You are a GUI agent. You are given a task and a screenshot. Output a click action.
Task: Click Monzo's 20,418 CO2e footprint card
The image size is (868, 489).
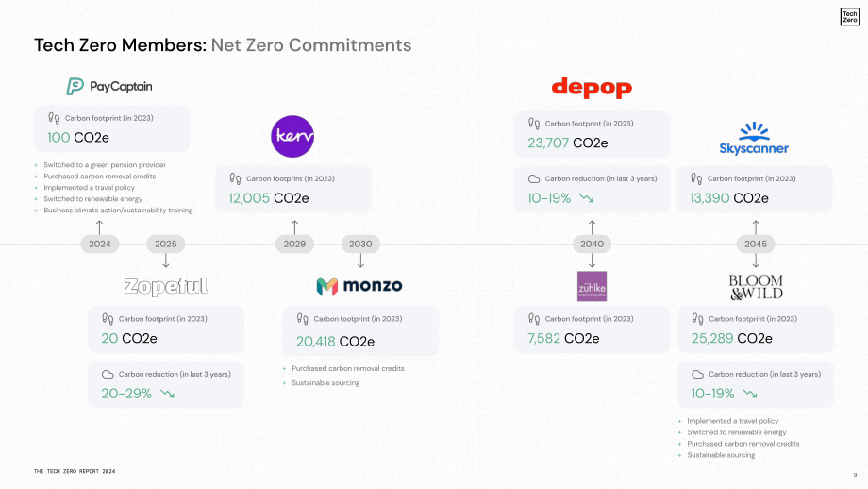click(360, 331)
